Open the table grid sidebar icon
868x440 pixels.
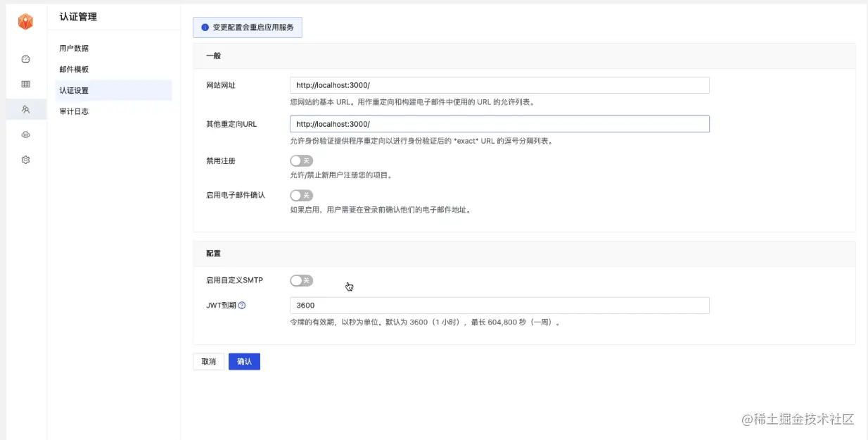point(26,84)
